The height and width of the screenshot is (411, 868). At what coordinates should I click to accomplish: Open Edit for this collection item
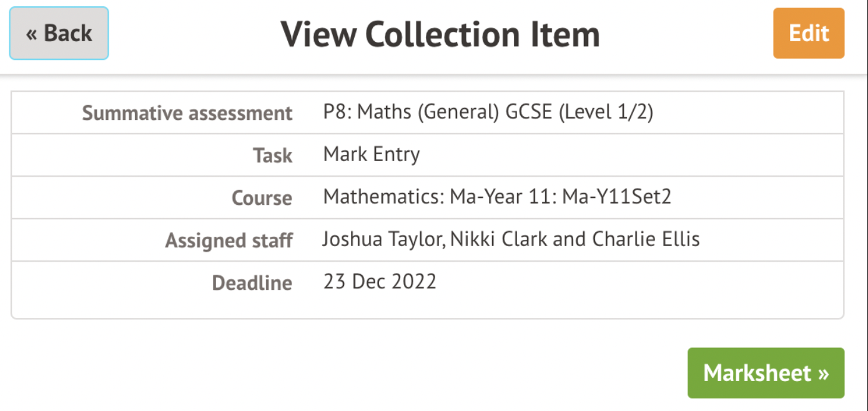(809, 34)
